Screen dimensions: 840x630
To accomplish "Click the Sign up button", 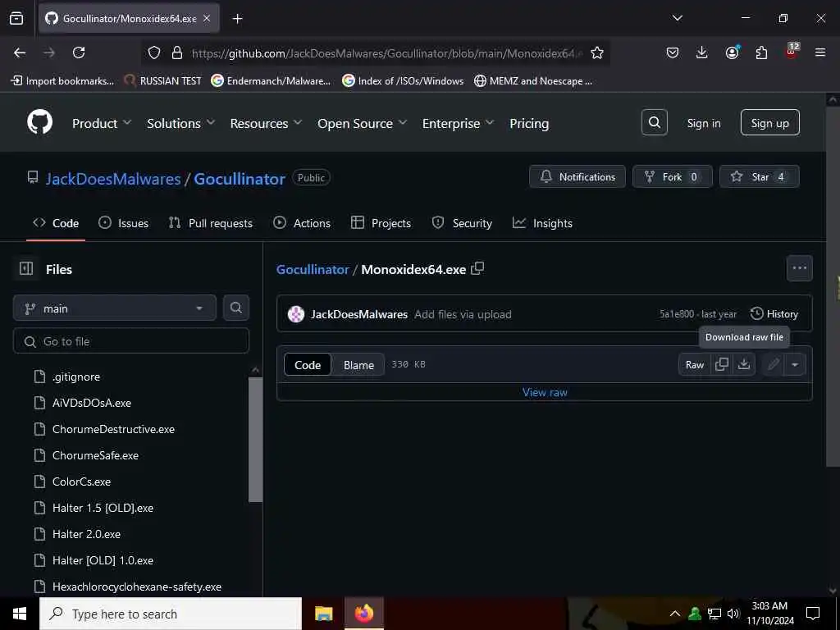I will (769, 123).
